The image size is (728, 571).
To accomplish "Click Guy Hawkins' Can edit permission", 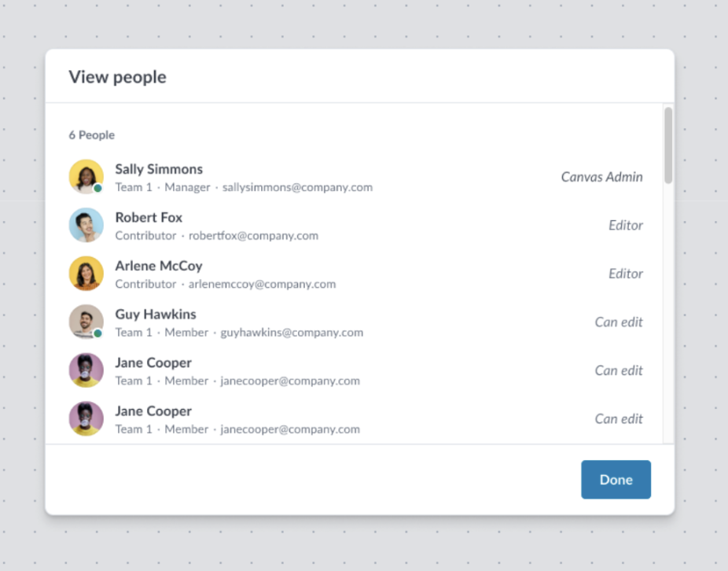I will pos(619,322).
